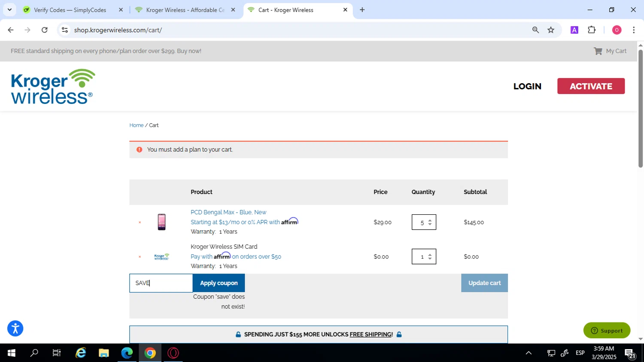This screenshot has height=362, width=644.
Task: Click Update cart button
Action: (484, 283)
